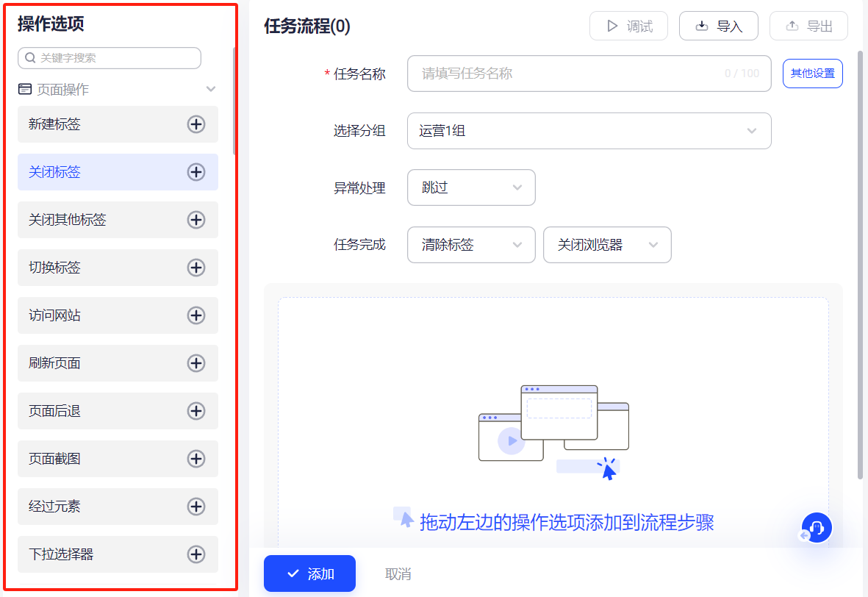Open the 其他设置 settings panel
The image size is (868, 597).
click(812, 73)
